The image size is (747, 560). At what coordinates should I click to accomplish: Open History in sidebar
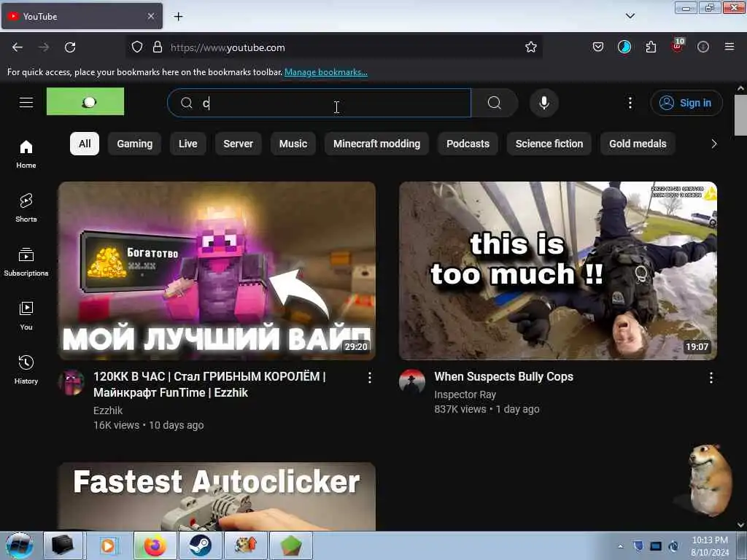point(26,370)
